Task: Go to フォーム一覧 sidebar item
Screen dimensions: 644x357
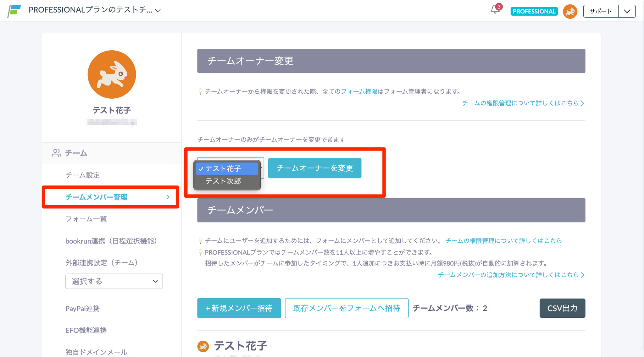Action: coord(86,219)
